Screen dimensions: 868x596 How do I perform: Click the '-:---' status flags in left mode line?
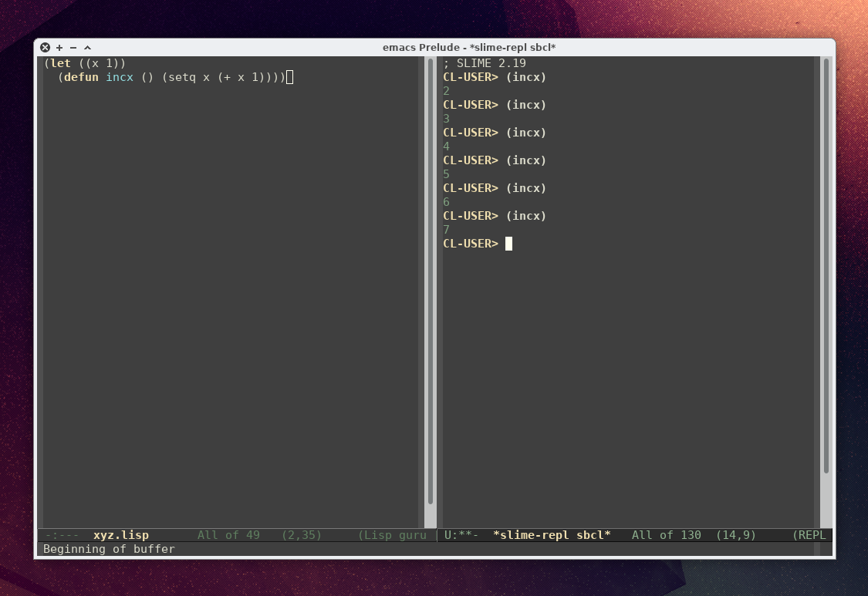tap(62, 535)
